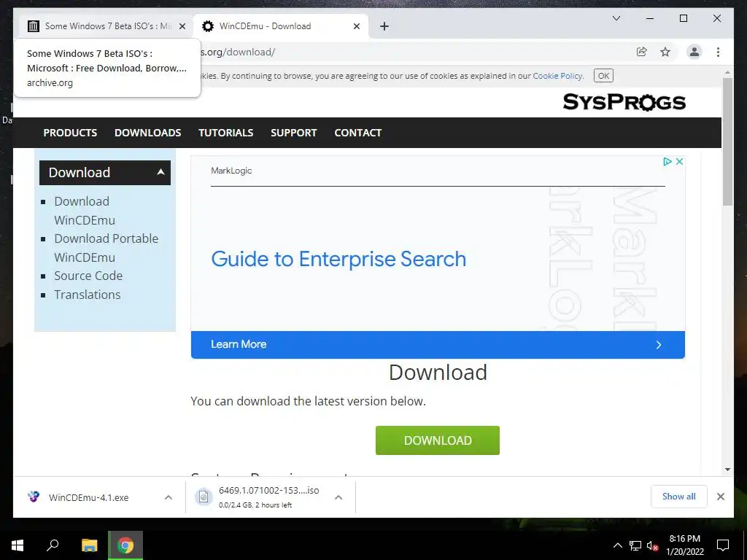Open the Chrome profile avatar
747x560 pixels.
(694, 52)
